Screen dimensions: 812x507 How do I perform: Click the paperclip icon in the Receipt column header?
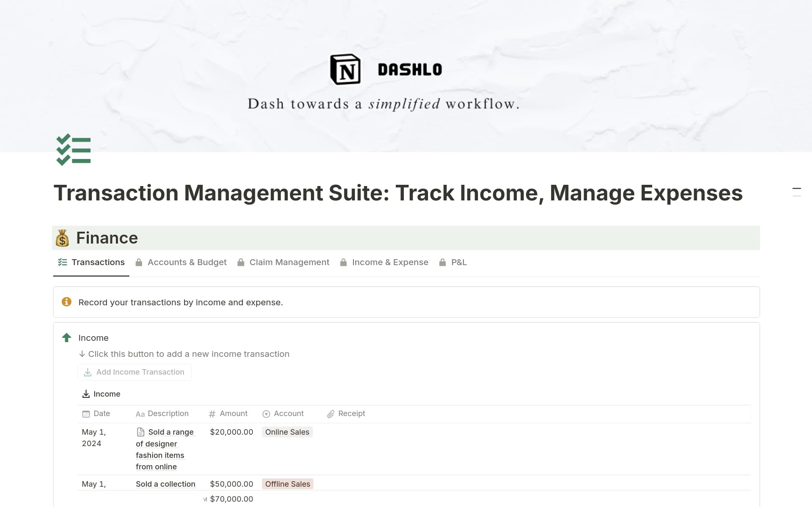coord(330,414)
